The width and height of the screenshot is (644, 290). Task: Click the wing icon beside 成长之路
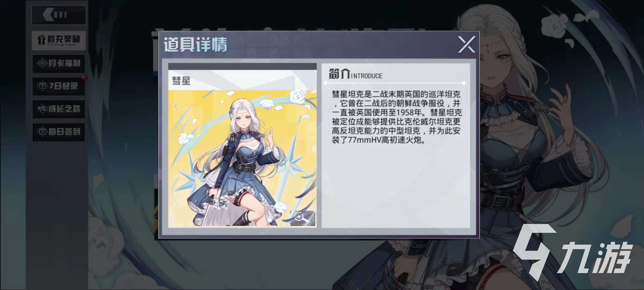coord(43,109)
